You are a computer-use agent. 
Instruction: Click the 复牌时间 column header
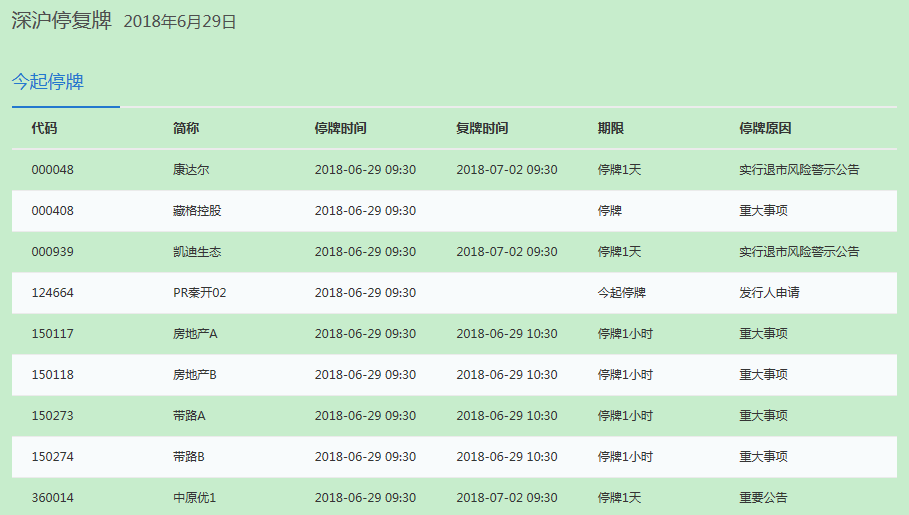click(482, 128)
